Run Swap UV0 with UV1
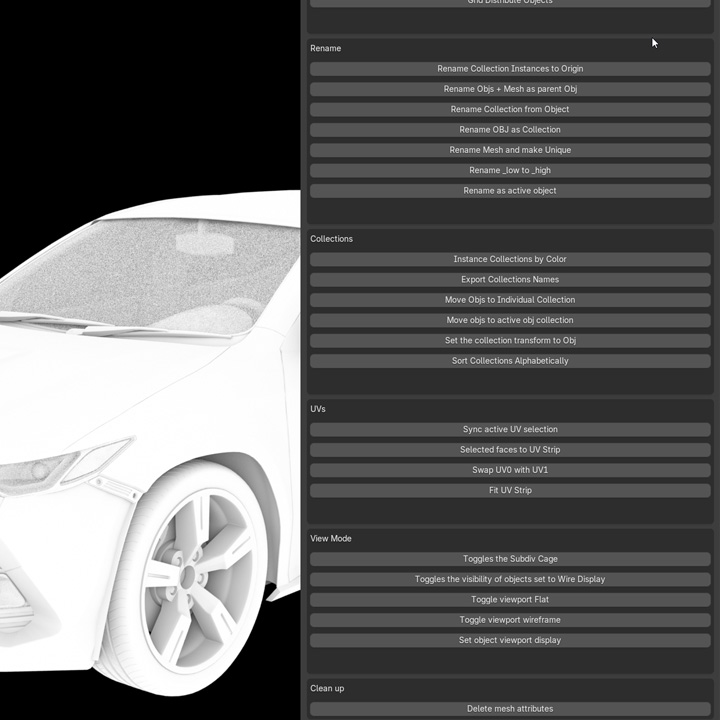 pyautogui.click(x=510, y=470)
